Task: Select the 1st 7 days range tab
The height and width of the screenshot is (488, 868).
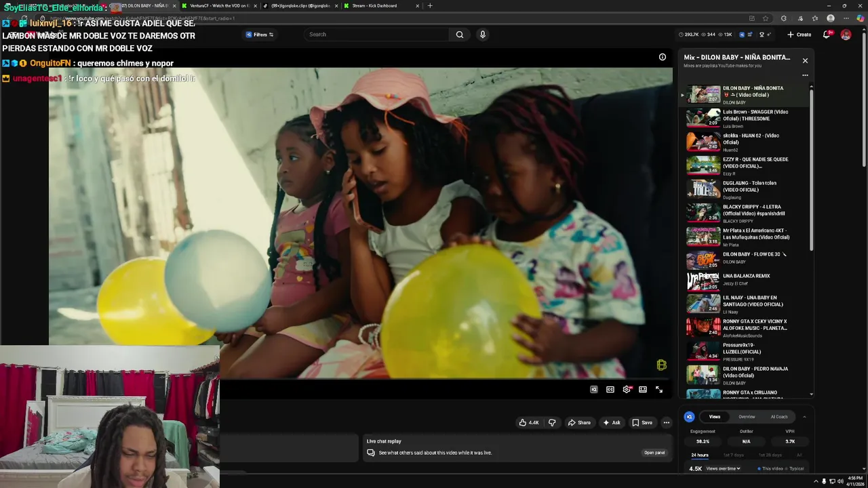Action: click(734, 455)
